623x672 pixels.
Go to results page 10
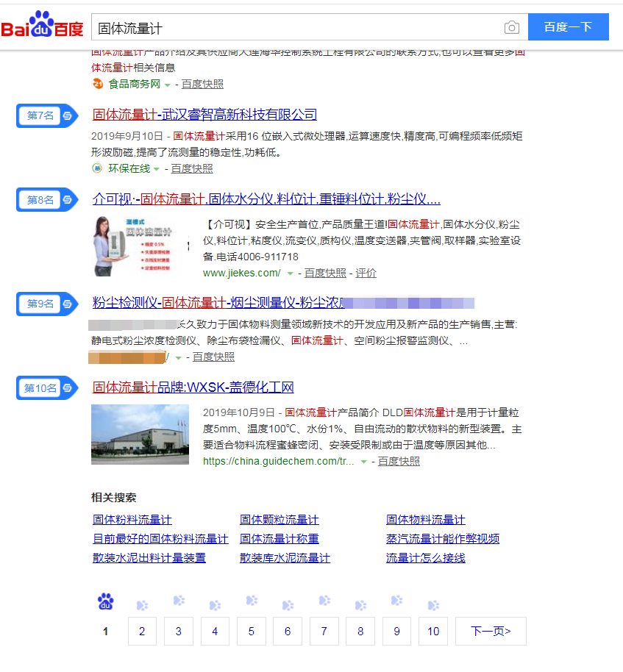click(433, 632)
